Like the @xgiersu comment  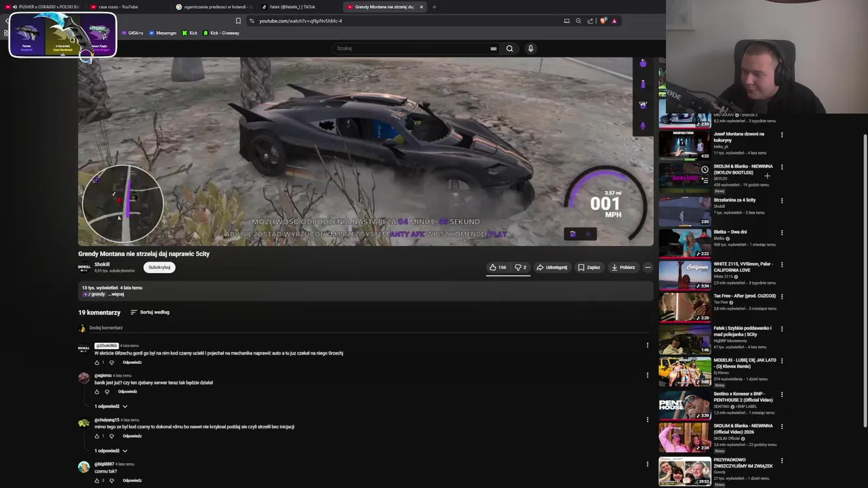[x=97, y=392]
